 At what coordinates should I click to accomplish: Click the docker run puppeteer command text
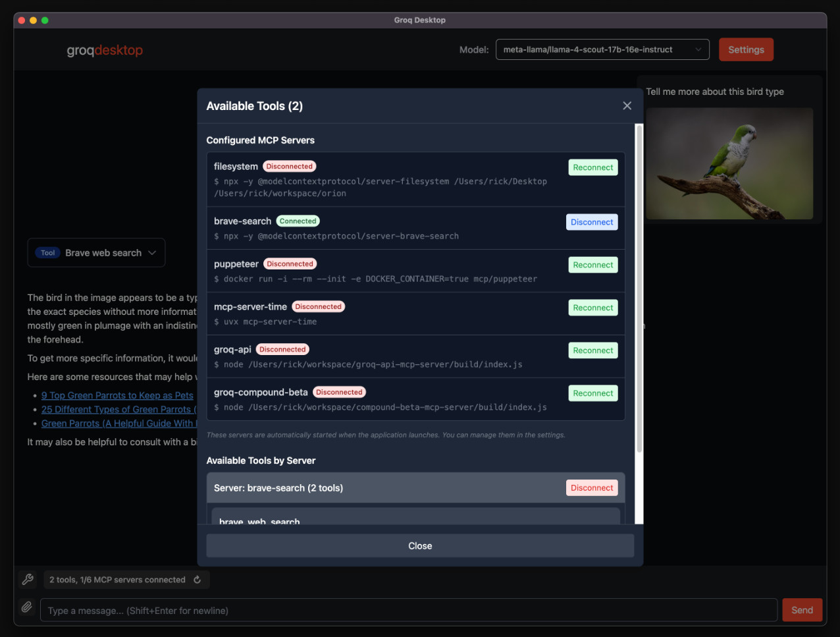point(375,279)
